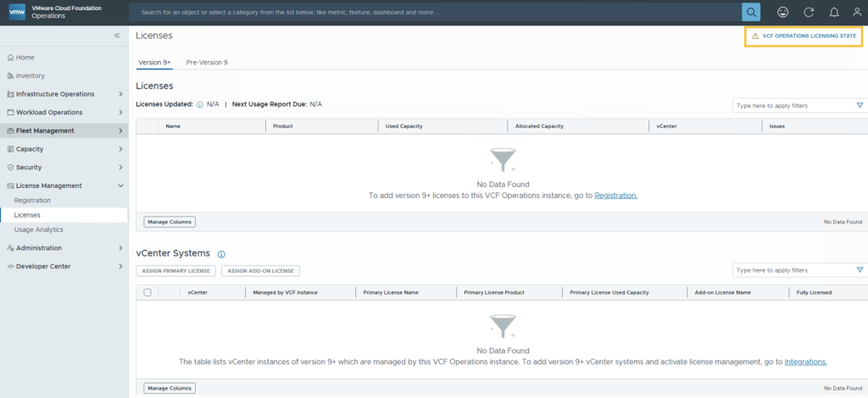868x398 pixels.
Task: Click Fully Licensed column header
Action: [x=814, y=292]
